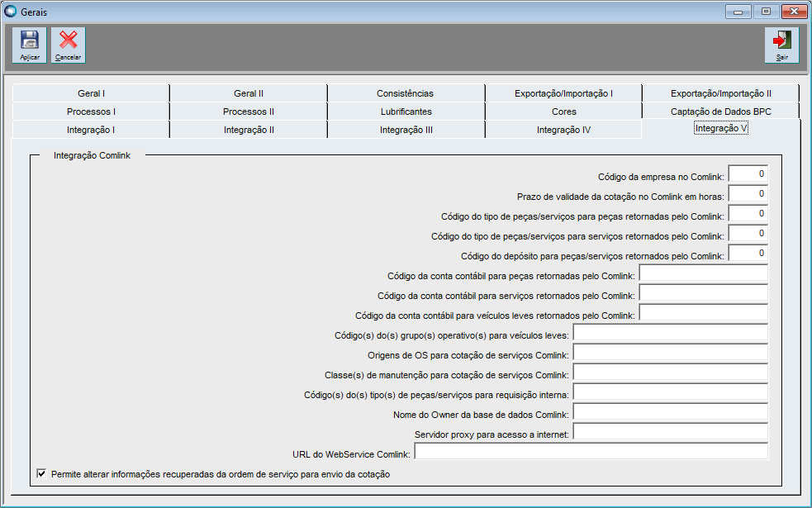Go to the Processos II tab
812x508 pixels.
(249, 112)
